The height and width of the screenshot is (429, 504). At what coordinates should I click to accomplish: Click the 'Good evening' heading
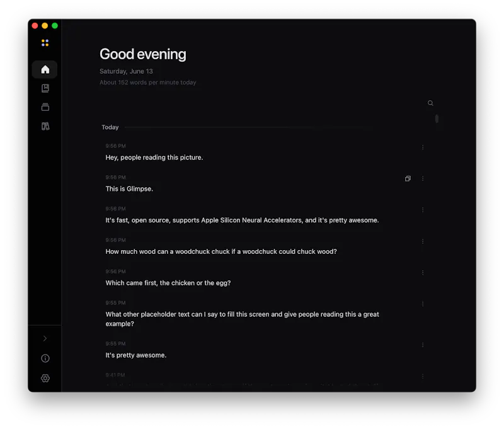[143, 54]
